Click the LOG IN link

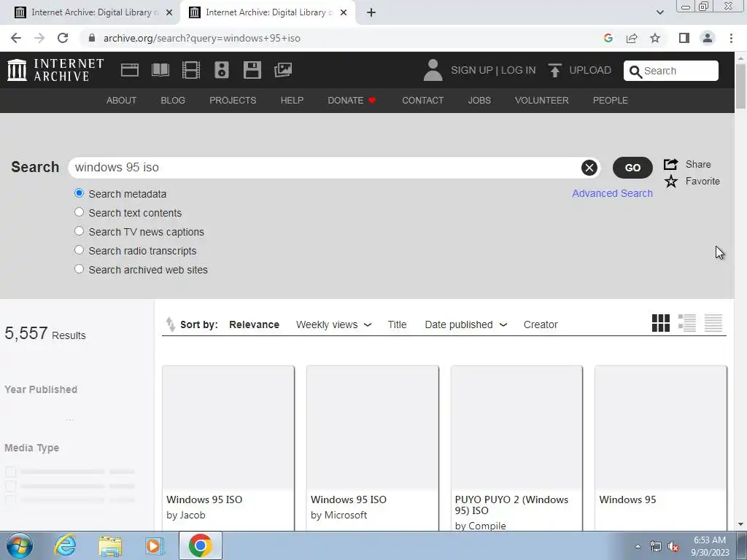pyautogui.click(x=519, y=70)
